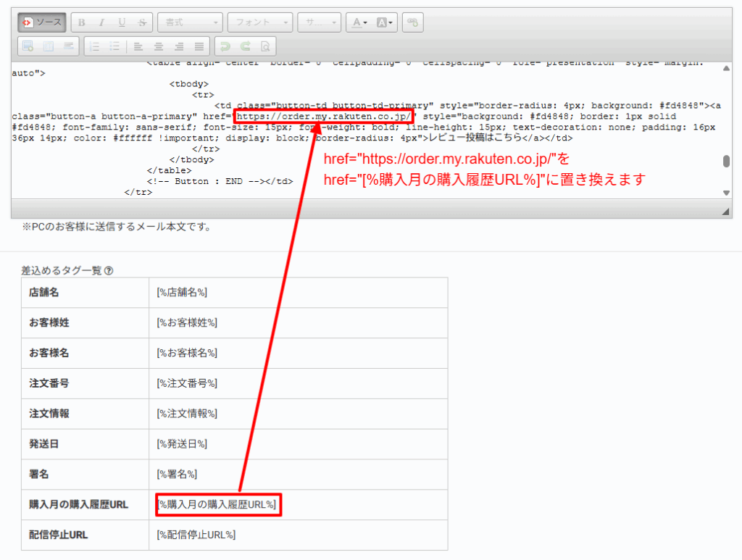Align text to the right

pos(179,46)
